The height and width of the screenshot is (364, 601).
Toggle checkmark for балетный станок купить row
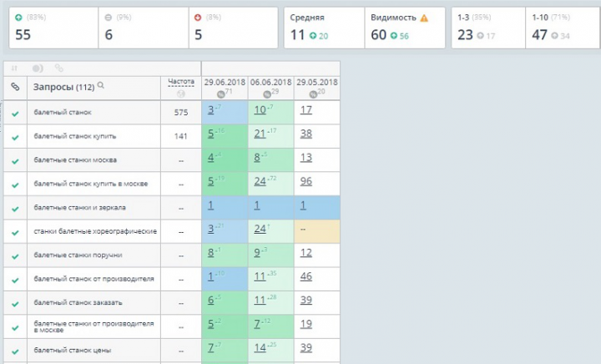tap(15, 138)
